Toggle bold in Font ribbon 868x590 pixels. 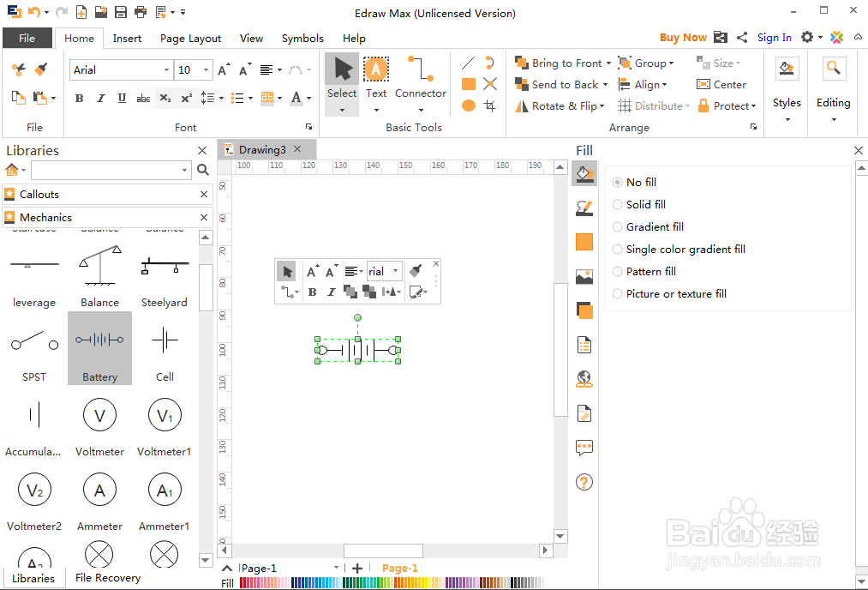(79, 98)
